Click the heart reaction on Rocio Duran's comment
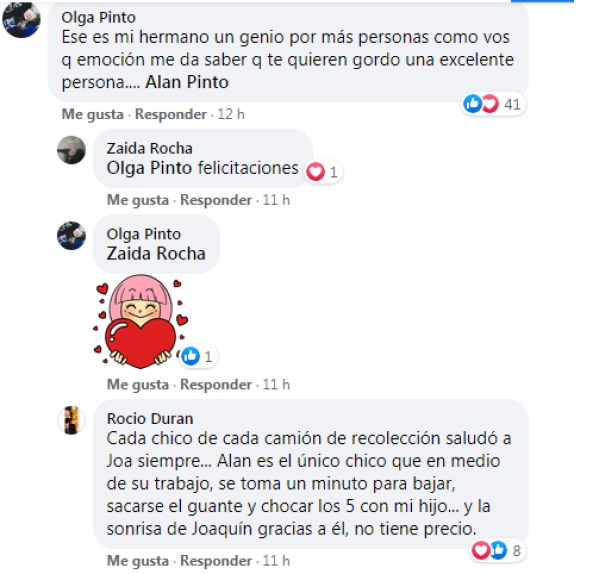This screenshot has width=599, height=574. 481,550
